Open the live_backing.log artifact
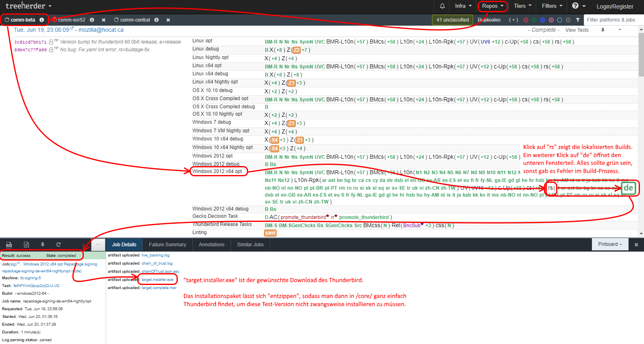This screenshot has width=644, height=344. tap(155, 255)
